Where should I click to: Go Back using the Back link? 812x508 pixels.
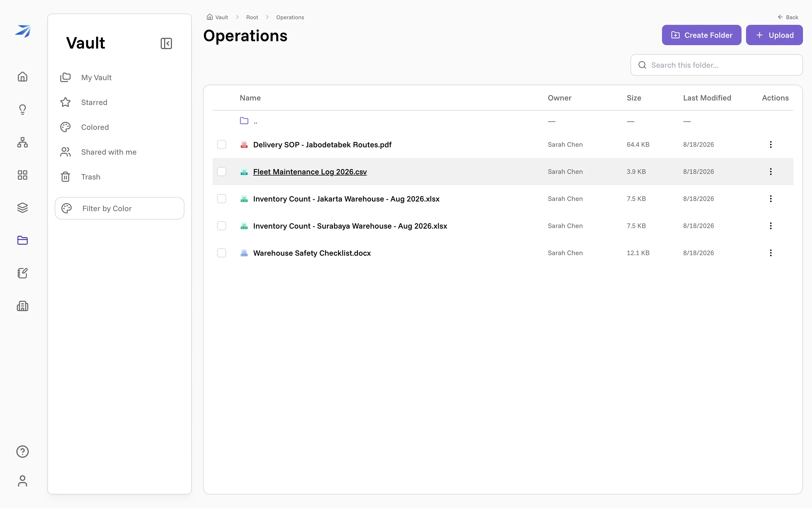pyautogui.click(x=788, y=17)
